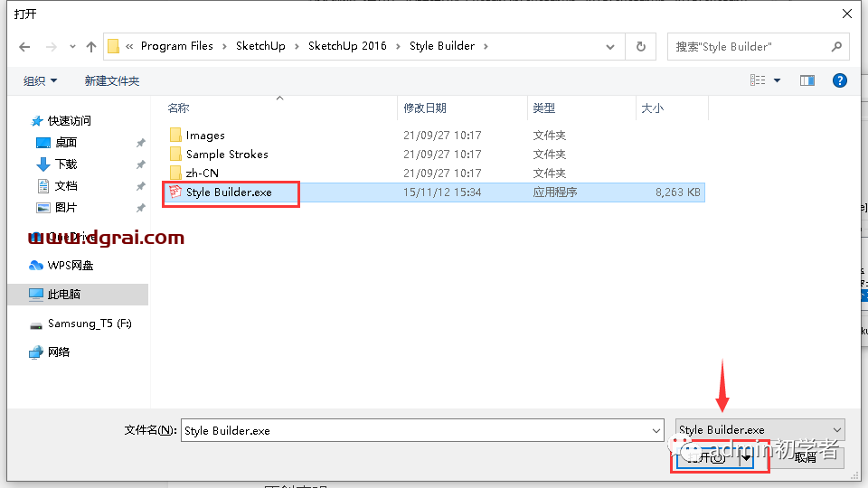Click the search magnifier icon

[x=836, y=47]
